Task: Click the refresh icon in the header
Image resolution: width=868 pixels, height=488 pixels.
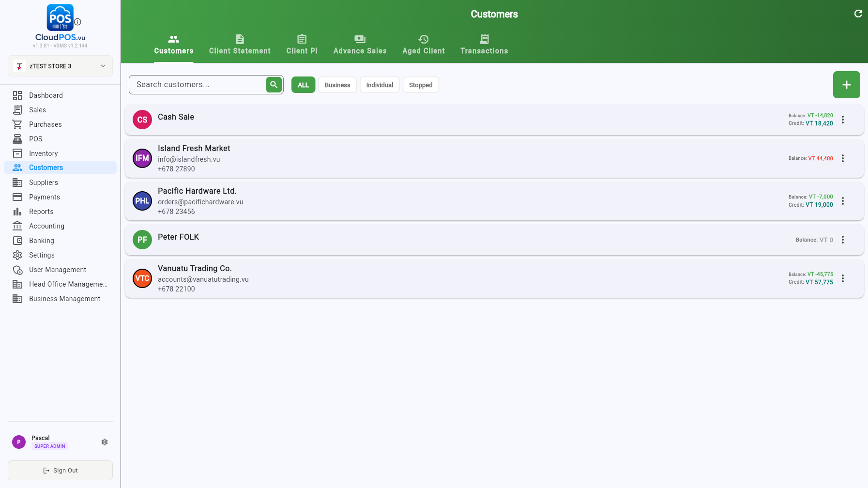Action: (x=858, y=14)
